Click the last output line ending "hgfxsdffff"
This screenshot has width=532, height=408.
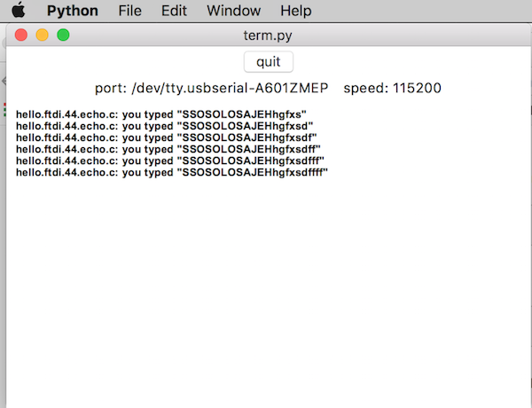[x=172, y=172]
